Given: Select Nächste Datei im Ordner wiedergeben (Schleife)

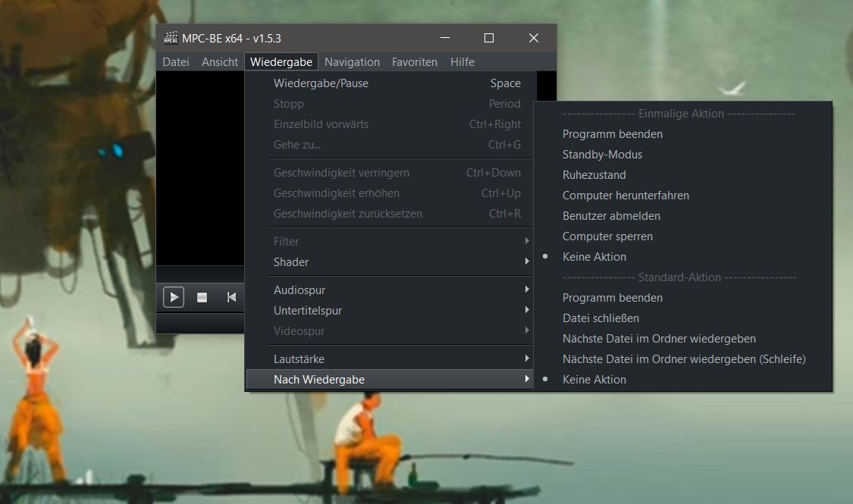Looking at the screenshot, I should click(x=683, y=359).
